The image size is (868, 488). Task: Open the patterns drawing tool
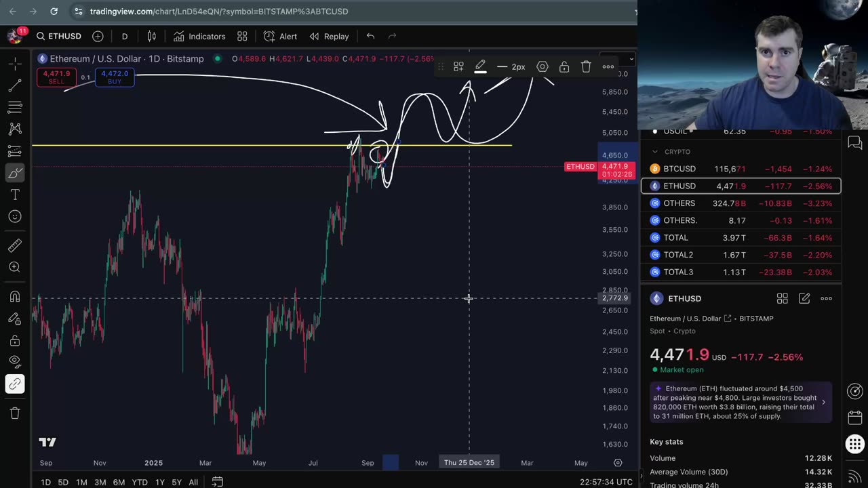[x=15, y=129]
